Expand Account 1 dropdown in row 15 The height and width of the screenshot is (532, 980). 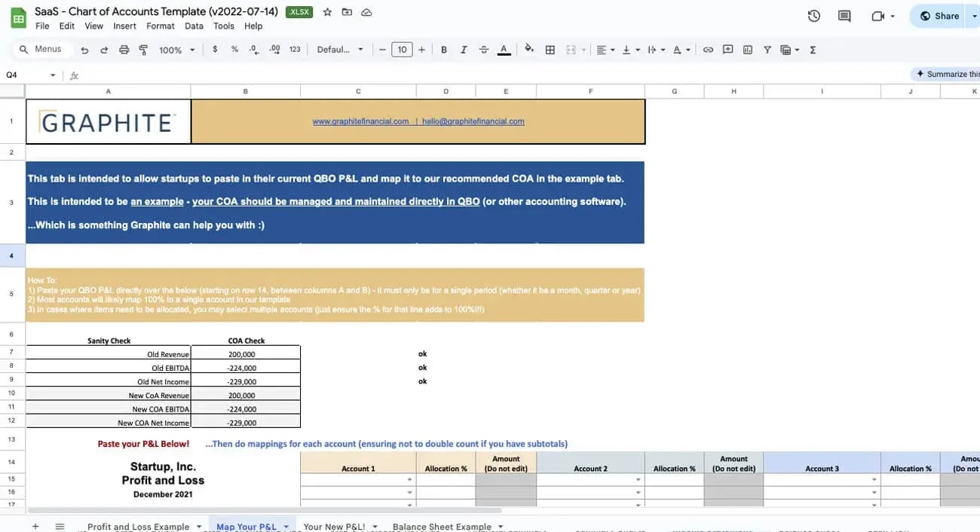410,479
